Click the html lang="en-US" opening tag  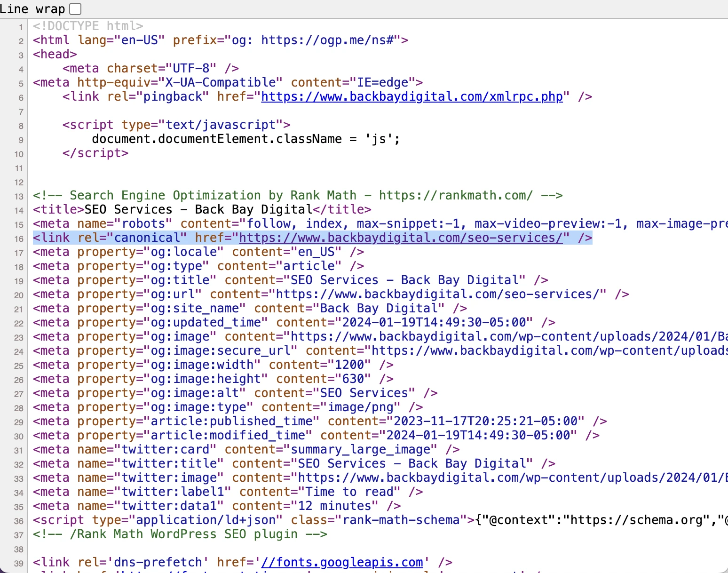(x=220, y=40)
